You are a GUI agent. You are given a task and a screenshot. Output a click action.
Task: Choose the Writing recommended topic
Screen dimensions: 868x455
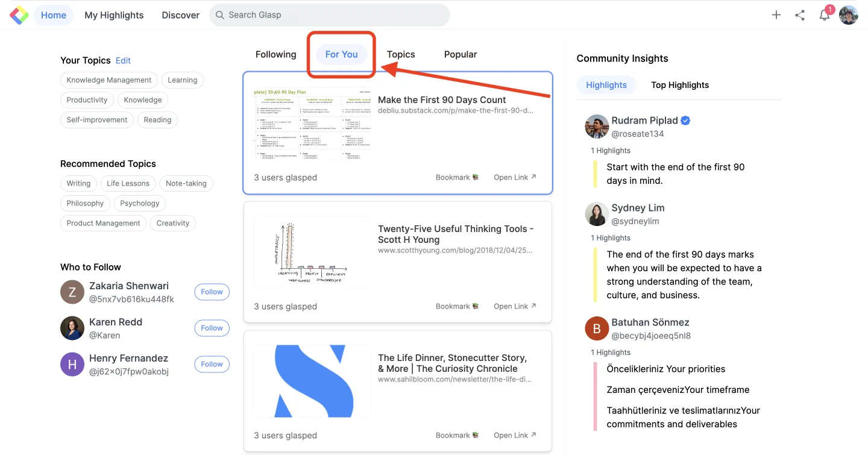(78, 183)
